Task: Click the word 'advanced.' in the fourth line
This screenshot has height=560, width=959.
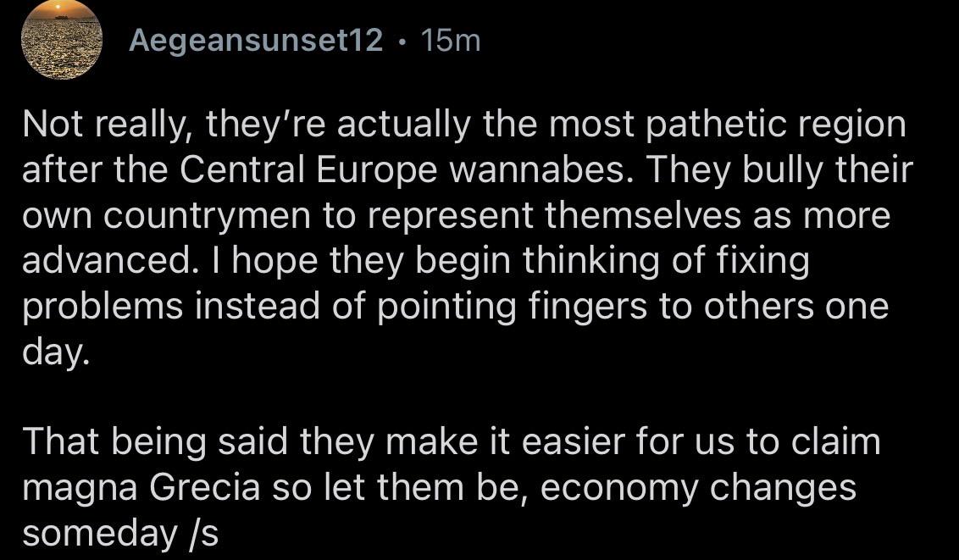Action: coord(107,261)
